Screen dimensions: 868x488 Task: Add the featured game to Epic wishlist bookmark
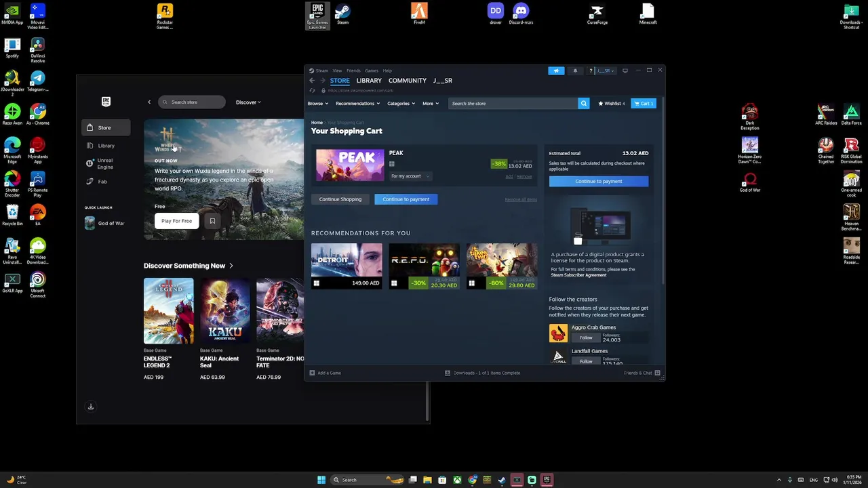(212, 221)
